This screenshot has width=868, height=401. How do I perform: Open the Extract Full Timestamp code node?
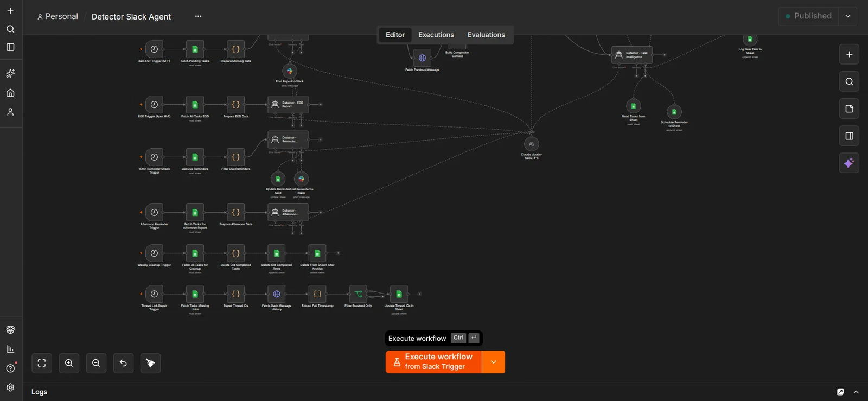coord(317,294)
